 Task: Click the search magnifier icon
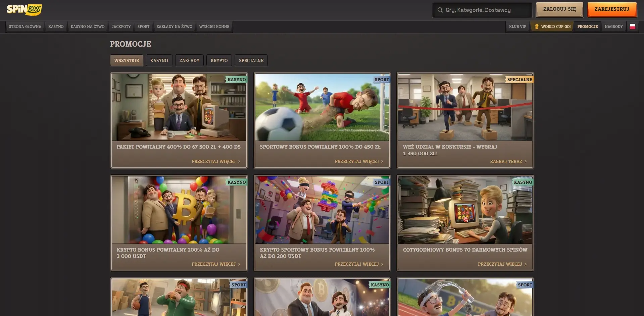pyautogui.click(x=440, y=10)
